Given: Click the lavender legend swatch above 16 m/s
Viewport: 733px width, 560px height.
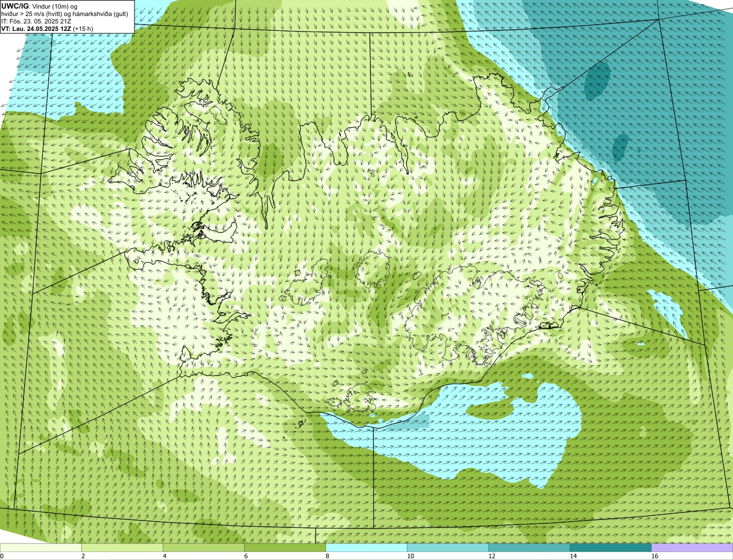Looking at the screenshot, I should pyautogui.click(x=692, y=548).
